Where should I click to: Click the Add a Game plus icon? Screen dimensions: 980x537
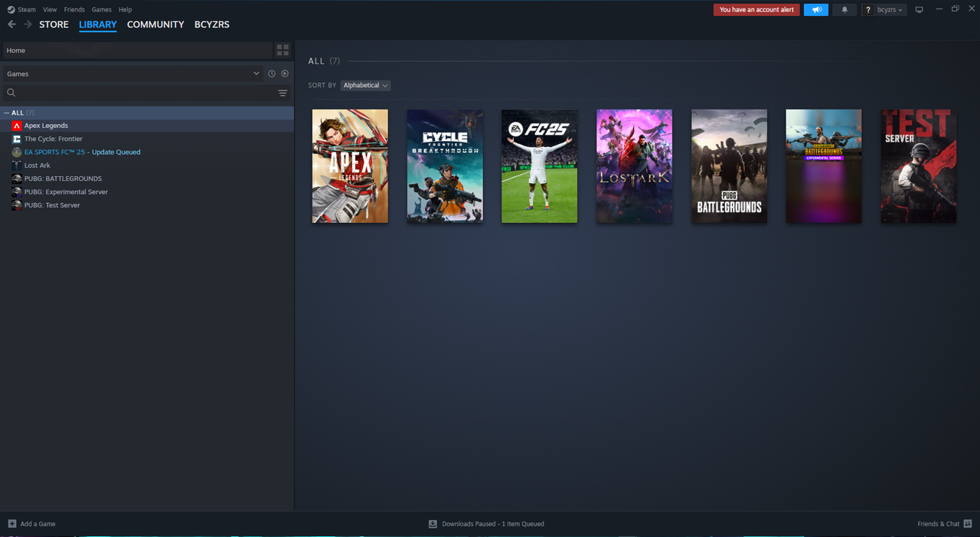11,524
